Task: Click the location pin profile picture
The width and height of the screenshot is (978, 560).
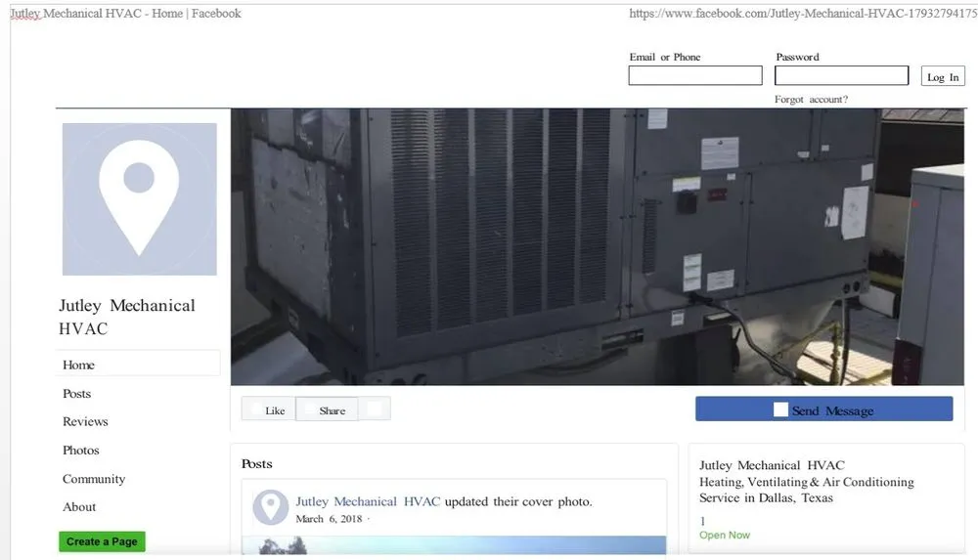Action: (140, 199)
